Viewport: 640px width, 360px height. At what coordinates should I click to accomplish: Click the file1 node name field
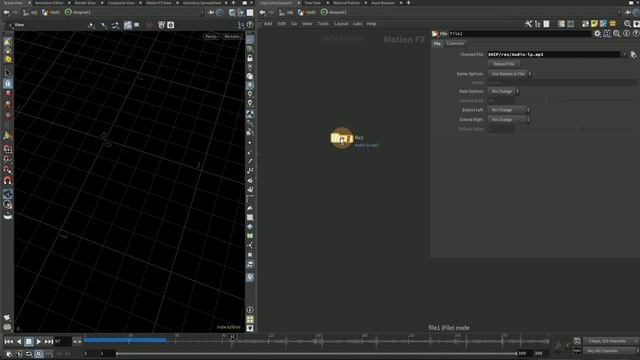point(519,33)
